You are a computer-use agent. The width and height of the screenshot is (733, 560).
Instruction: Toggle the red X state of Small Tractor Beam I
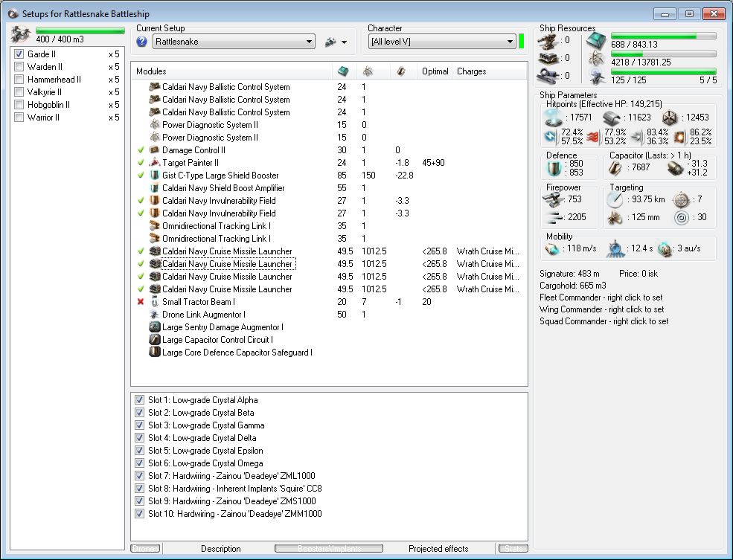point(140,302)
